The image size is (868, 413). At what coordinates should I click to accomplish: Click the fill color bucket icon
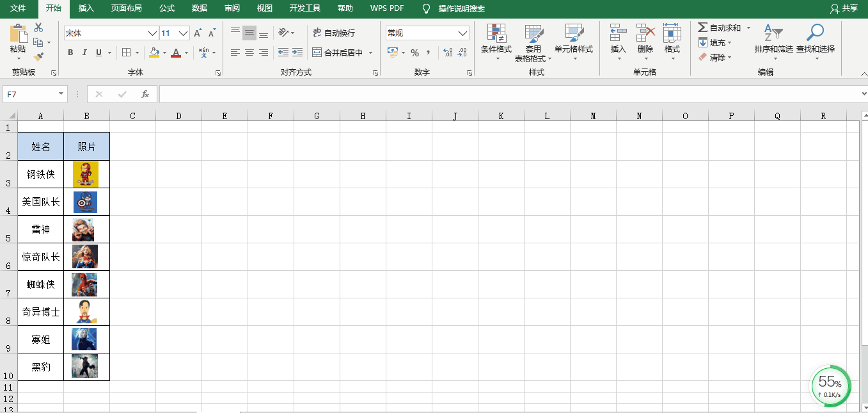pos(154,53)
